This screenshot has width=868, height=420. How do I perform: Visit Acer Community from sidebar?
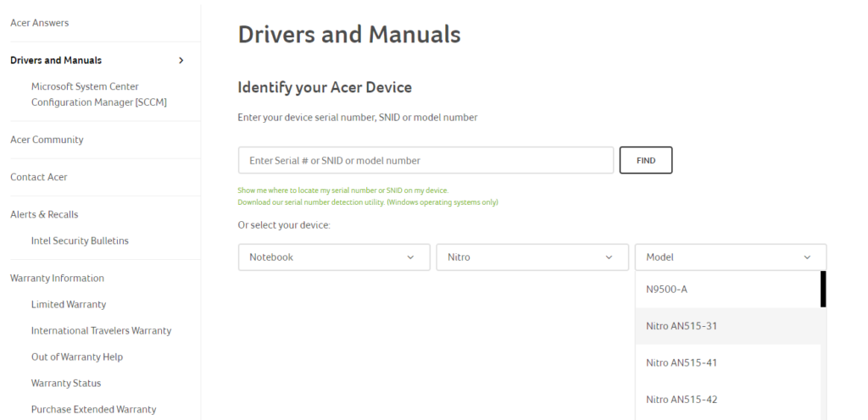(47, 140)
